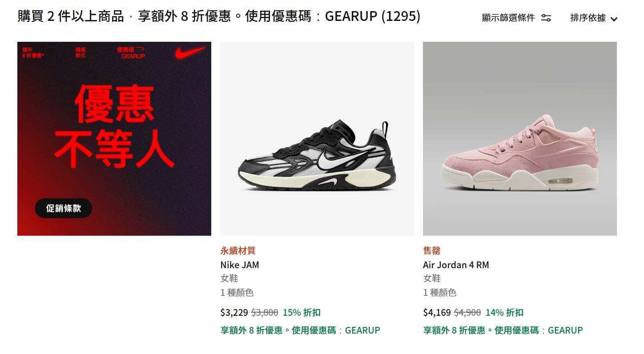
Task: Open the black and white Nike JAM shoe image
Action: click(x=317, y=139)
